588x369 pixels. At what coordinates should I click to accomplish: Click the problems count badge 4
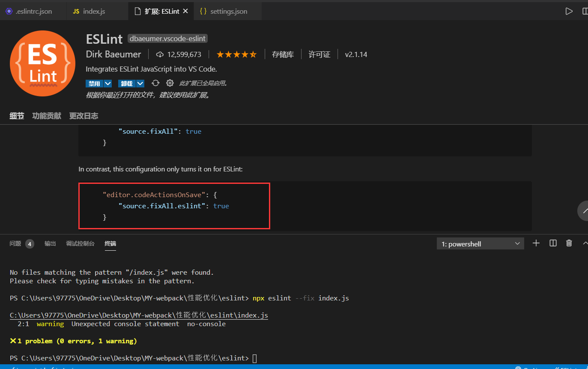click(x=30, y=244)
